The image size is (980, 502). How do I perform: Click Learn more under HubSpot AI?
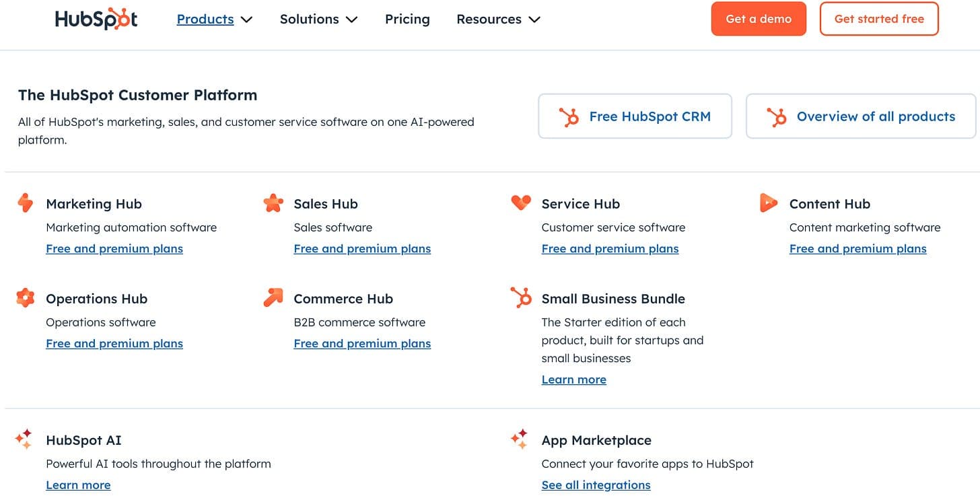[78, 485]
